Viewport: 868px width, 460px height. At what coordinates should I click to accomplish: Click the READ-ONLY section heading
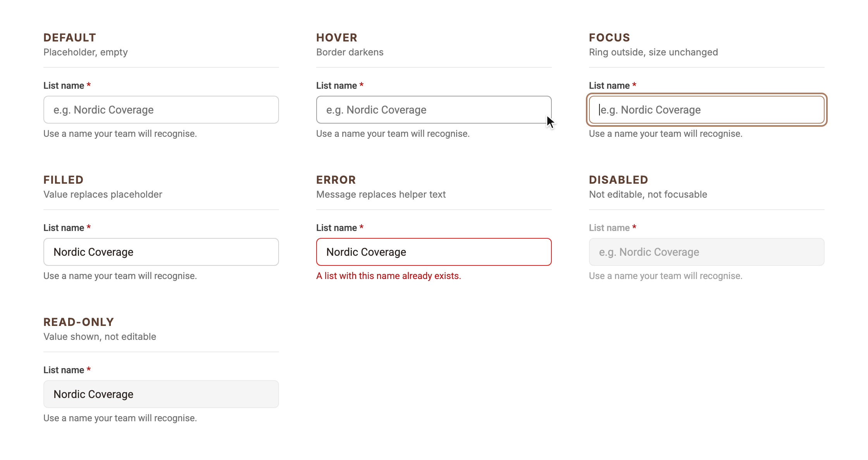click(79, 322)
